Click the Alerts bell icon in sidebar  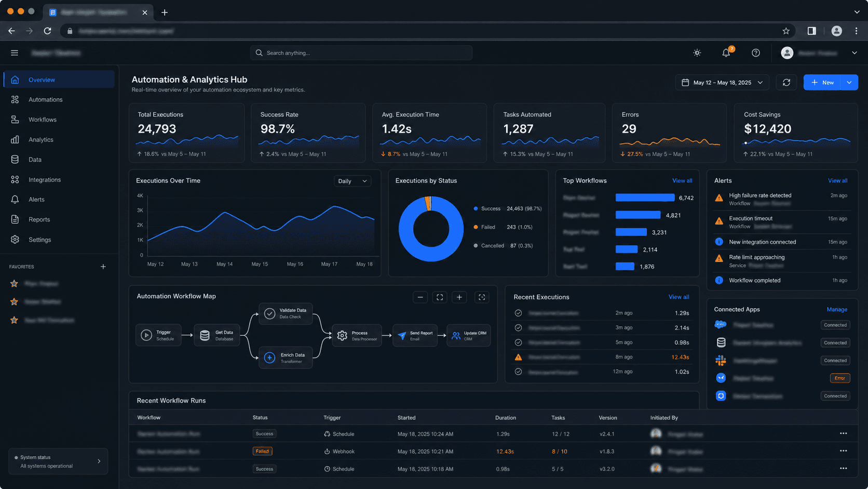pyautogui.click(x=15, y=200)
